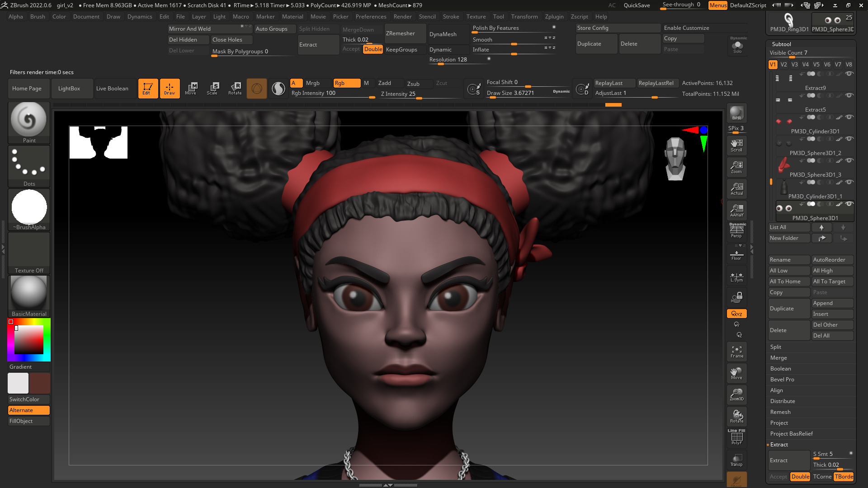Select the Rotate gizmo tool
Screen dimensions: 868x488
pos(235,88)
